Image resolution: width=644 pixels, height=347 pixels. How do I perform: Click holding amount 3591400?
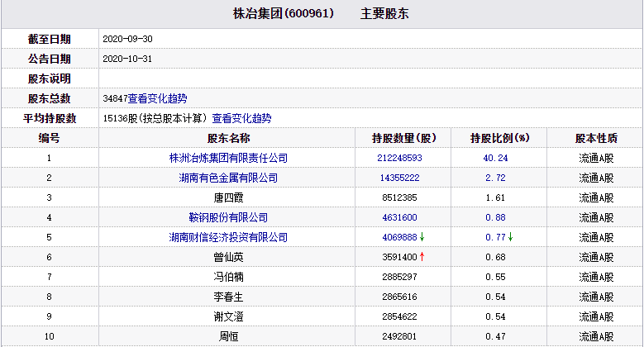pyautogui.click(x=399, y=257)
